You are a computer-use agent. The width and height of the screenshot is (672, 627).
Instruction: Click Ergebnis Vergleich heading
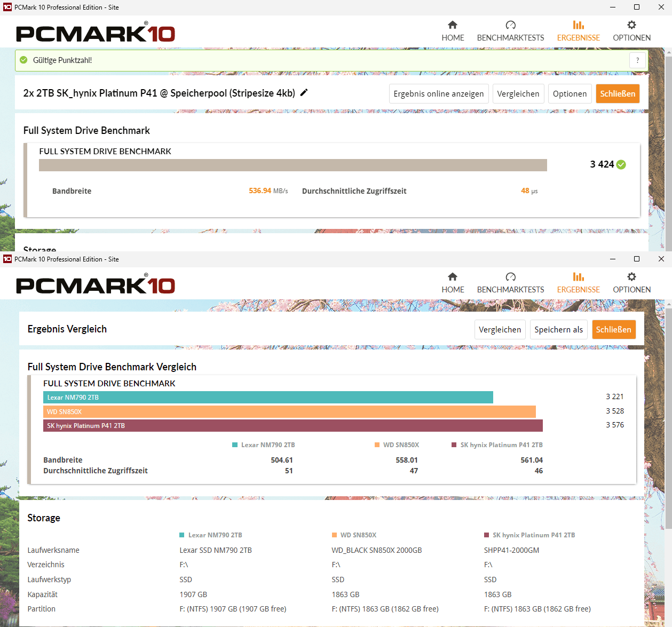pyautogui.click(x=67, y=329)
